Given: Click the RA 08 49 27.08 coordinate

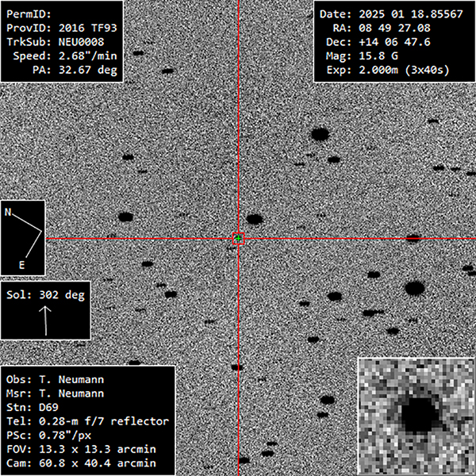Looking at the screenshot, I should [393, 28].
